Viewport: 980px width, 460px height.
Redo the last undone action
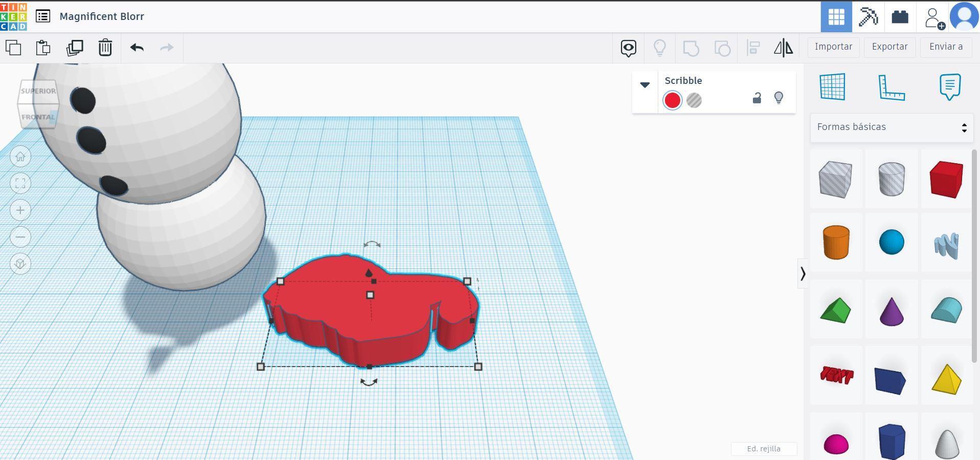pyautogui.click(x=167, y=48)
